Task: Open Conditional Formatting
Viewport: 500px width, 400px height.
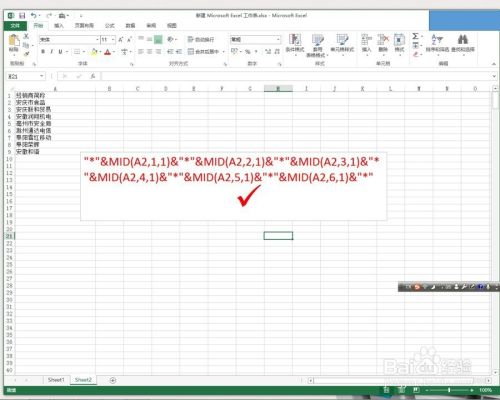Action: [295, 44]
